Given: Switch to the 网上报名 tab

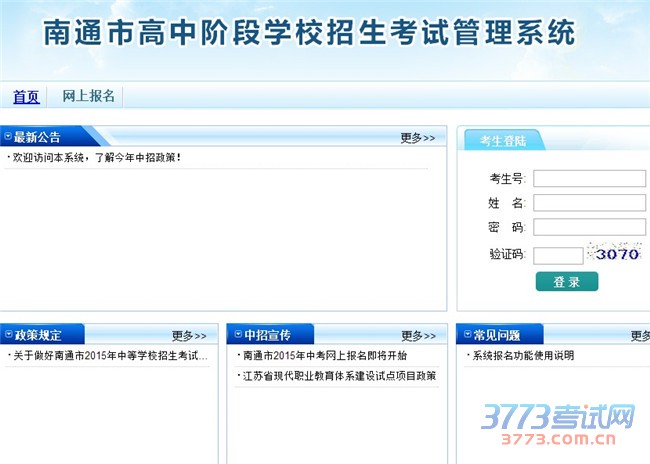Looking at the screenshot, I should coord(88,97).
